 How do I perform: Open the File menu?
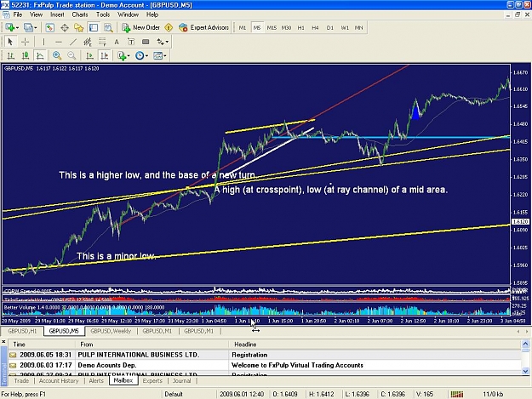[x=18, y=14]
